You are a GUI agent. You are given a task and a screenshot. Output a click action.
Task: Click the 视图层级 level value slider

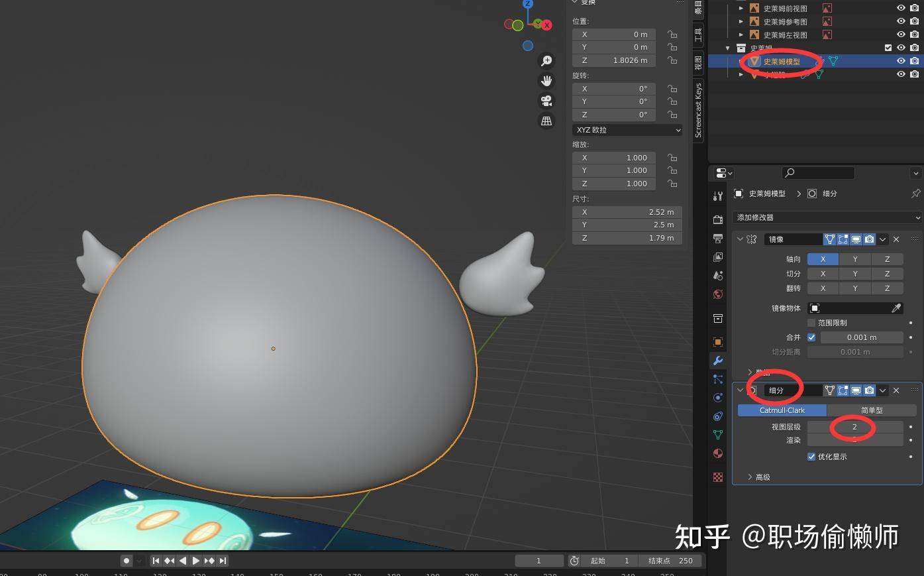pos(855,427)
